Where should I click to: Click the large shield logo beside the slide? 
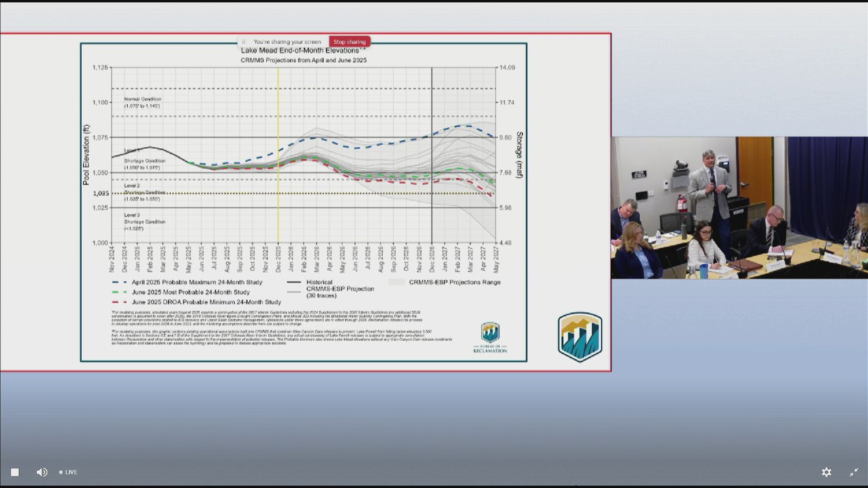point(580,336)
